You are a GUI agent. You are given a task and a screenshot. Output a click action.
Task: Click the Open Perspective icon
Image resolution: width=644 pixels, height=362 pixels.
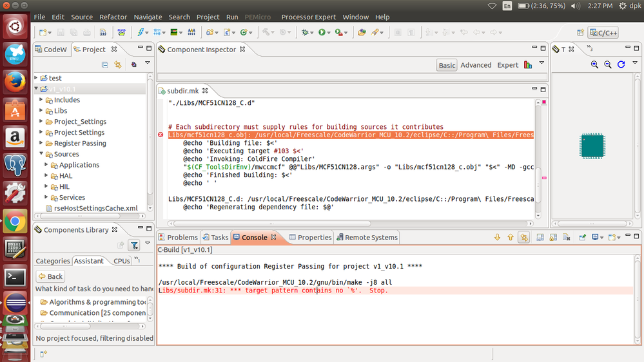(x=580, y=32)
